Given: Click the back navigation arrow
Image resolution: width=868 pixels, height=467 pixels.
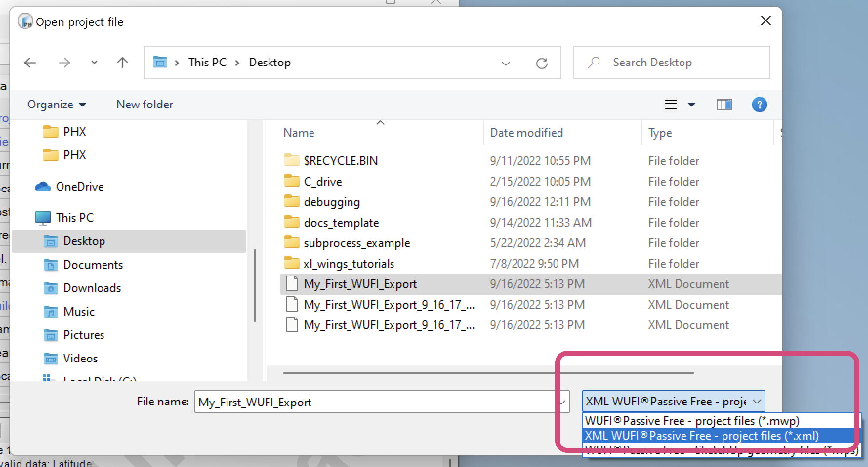Looking at the screenshot, I should coord(30,63).
